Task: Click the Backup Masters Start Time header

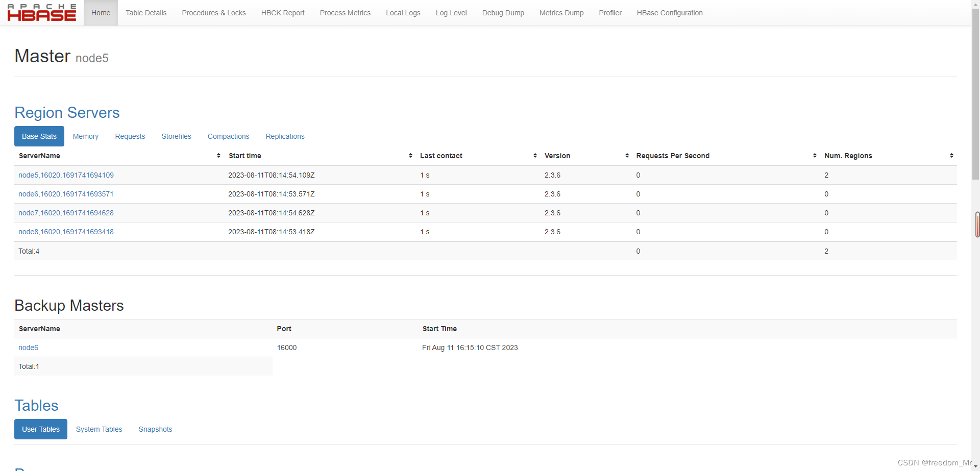Action: [439, 329]
